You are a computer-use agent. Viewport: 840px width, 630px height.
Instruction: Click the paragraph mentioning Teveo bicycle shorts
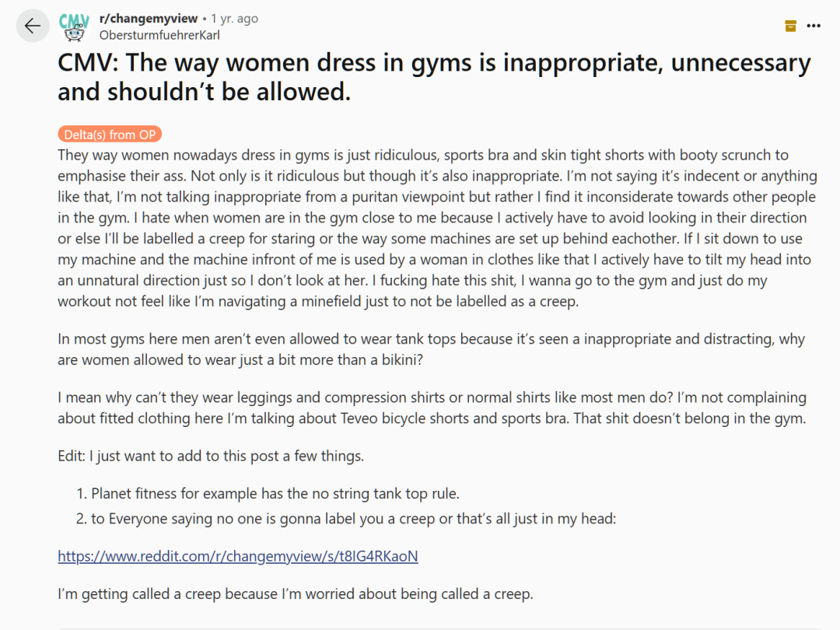(432, 408)
